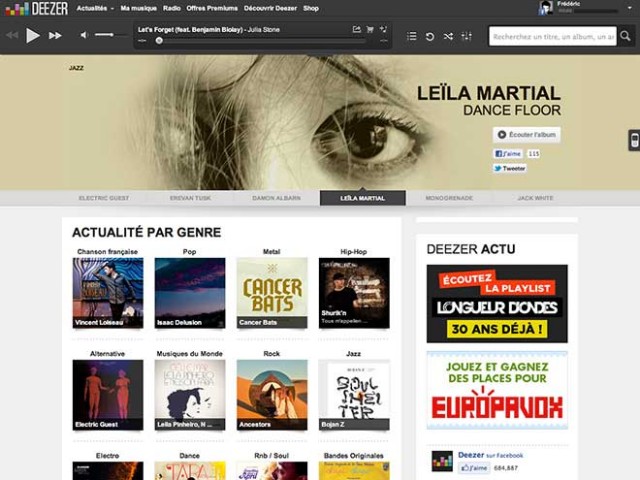Open the Leila Pinheiro album cover

[x=190, y=395]
